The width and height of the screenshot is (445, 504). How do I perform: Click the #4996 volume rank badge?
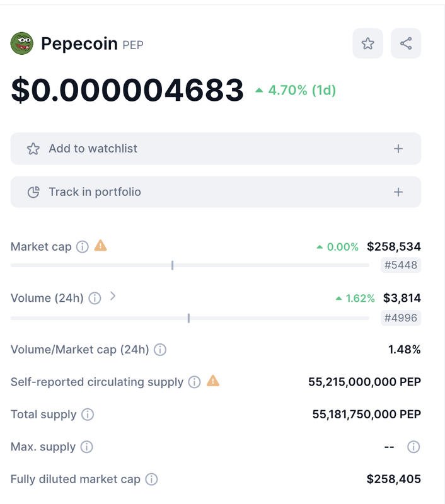pos(401,318)
